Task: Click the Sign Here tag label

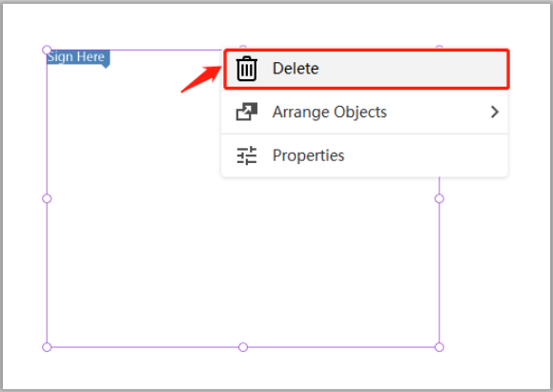Action: point(78,57)
